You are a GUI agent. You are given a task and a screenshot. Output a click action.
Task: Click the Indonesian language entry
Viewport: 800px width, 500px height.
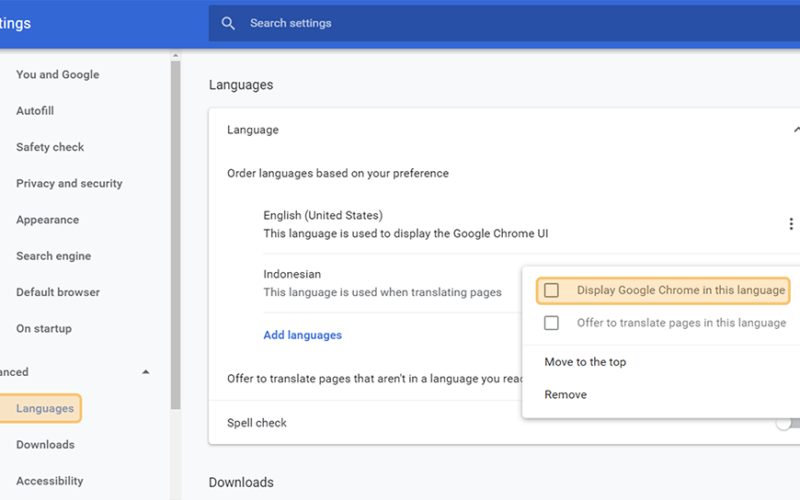382,283
